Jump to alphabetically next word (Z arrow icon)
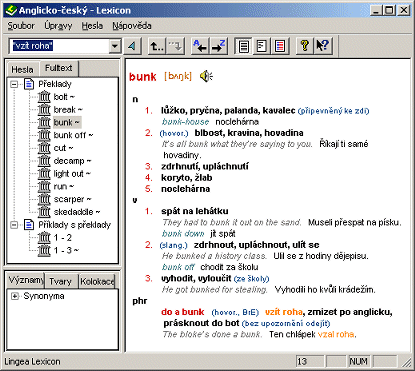Image resolution: width=415 pixels, height=371 pixels. [219, 46]
